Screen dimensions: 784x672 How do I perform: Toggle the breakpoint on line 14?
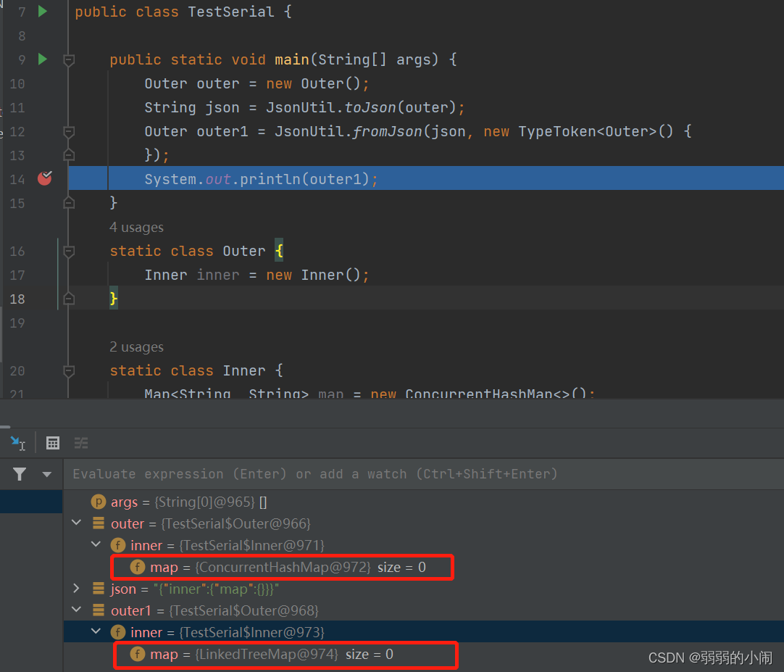[x=44, y=178]
